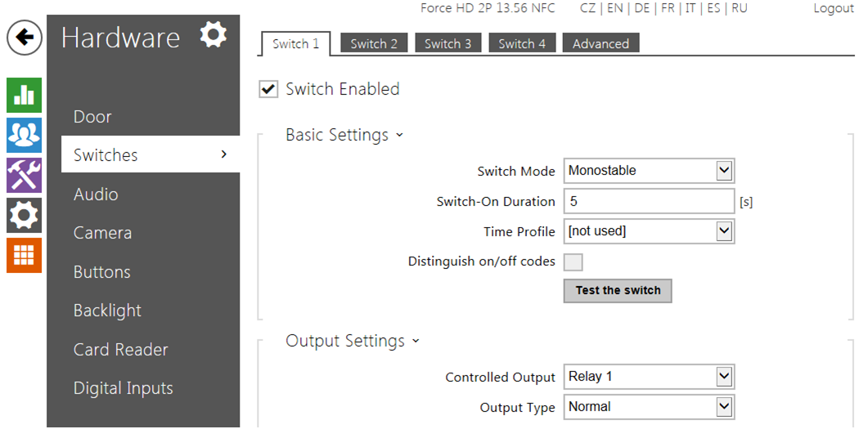Click the Logout link

click(x=833, y=8)
